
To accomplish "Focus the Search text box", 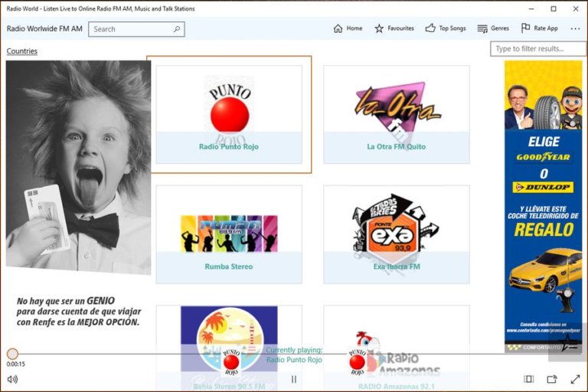I will pos(130,29).
